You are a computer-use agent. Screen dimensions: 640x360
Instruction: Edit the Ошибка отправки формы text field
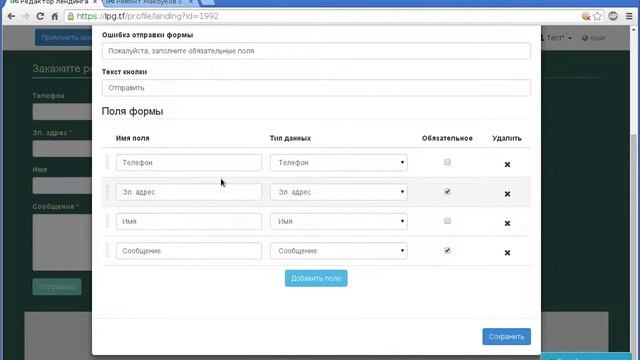point(316,51)
